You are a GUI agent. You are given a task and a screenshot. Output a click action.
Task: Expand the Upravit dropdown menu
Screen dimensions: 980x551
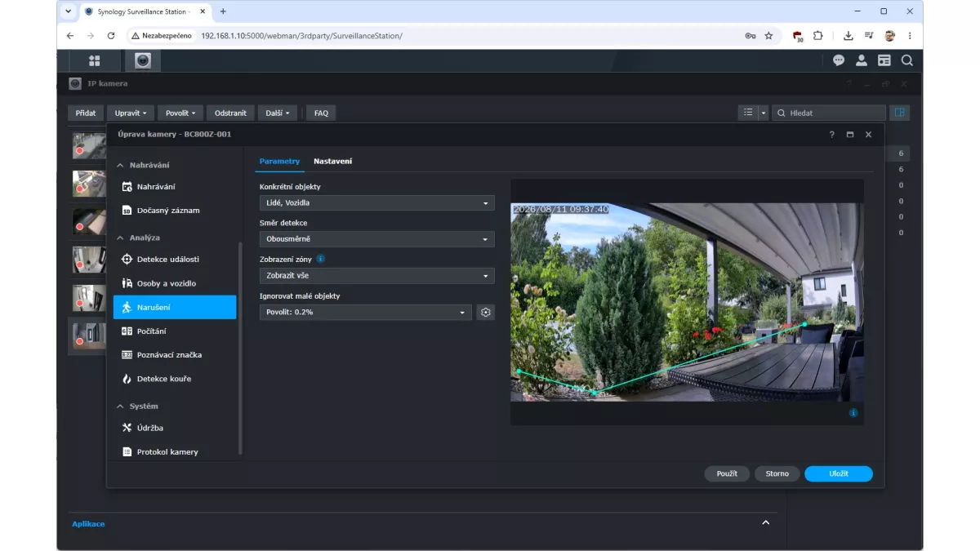pyautogui.click(x=131, y=113)
